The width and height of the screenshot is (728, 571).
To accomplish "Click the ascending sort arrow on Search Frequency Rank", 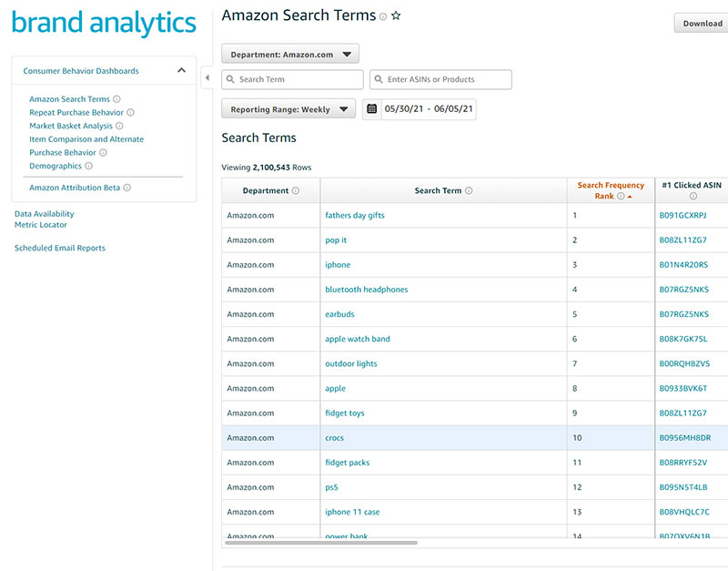I will click(x=630, y=197).
